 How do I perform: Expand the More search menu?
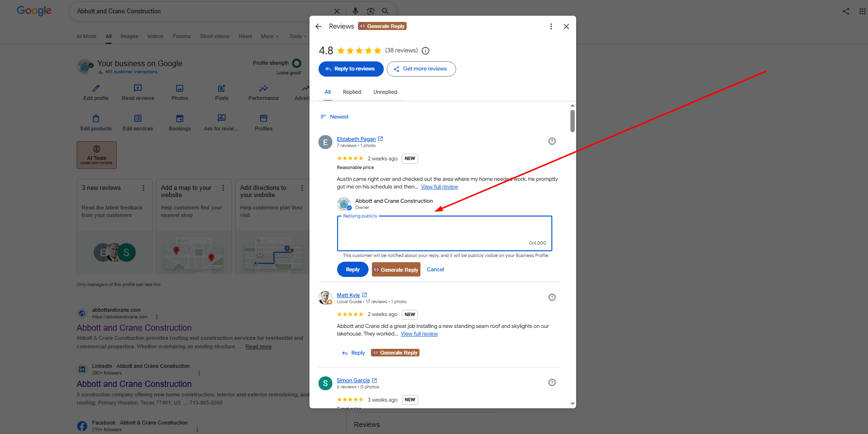tap(269, 37)
